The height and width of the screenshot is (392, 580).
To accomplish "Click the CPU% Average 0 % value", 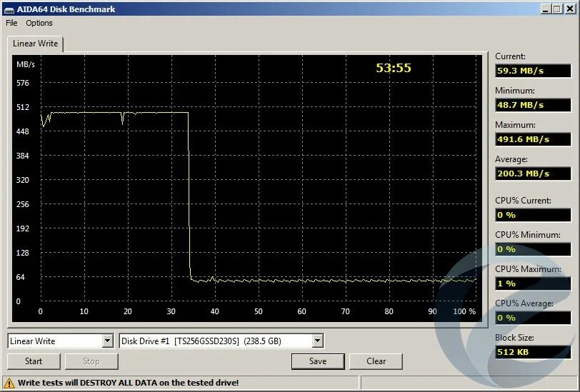I will pos(533,318).
